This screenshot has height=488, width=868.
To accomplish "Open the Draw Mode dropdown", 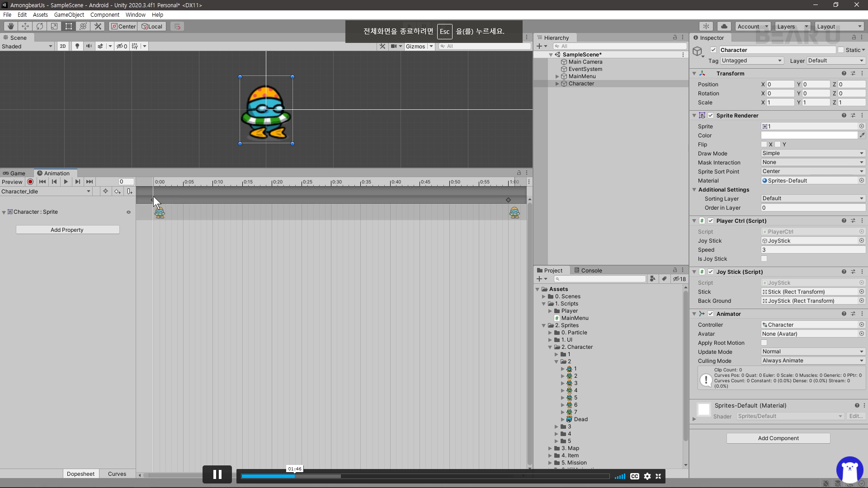I will click(x=813, y=153).
